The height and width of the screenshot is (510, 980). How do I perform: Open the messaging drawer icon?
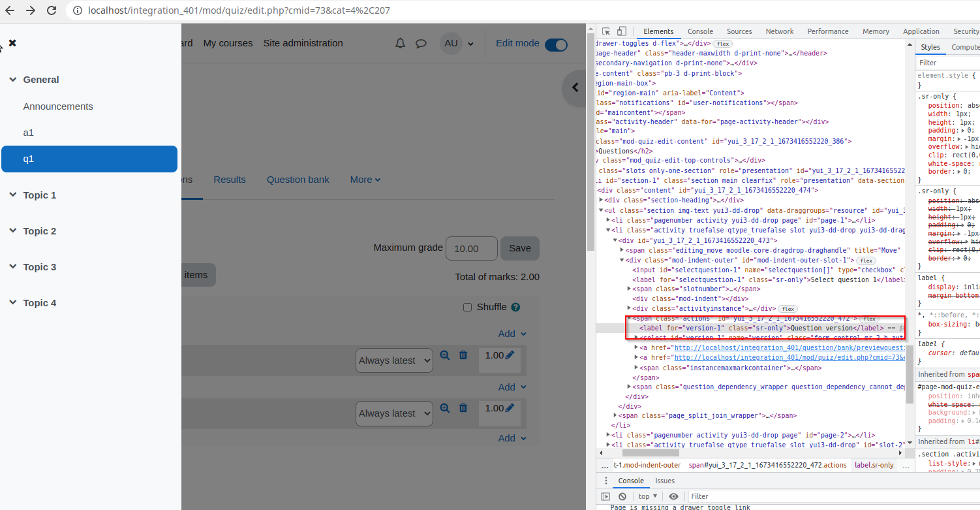click(421, 44)
